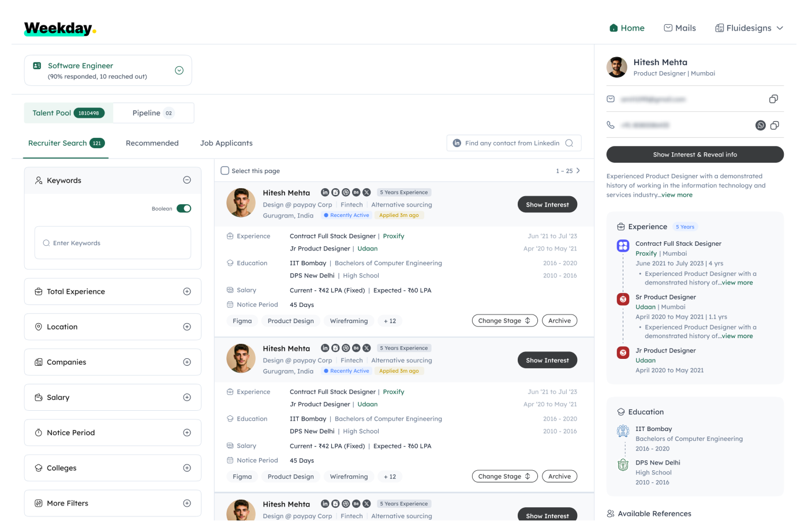Open first candidate's LinkedIn profile icon
The width and height of the screenshot is (808, 532).
pos(325,192)
